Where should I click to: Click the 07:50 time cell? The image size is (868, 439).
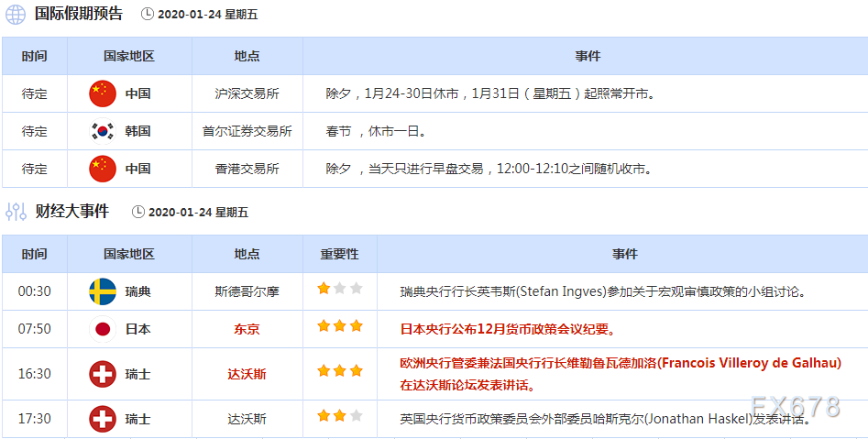click(34, 329)
